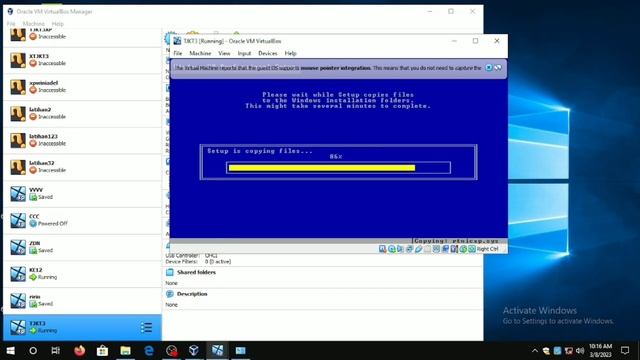Select the VVV saved VM

82,194
